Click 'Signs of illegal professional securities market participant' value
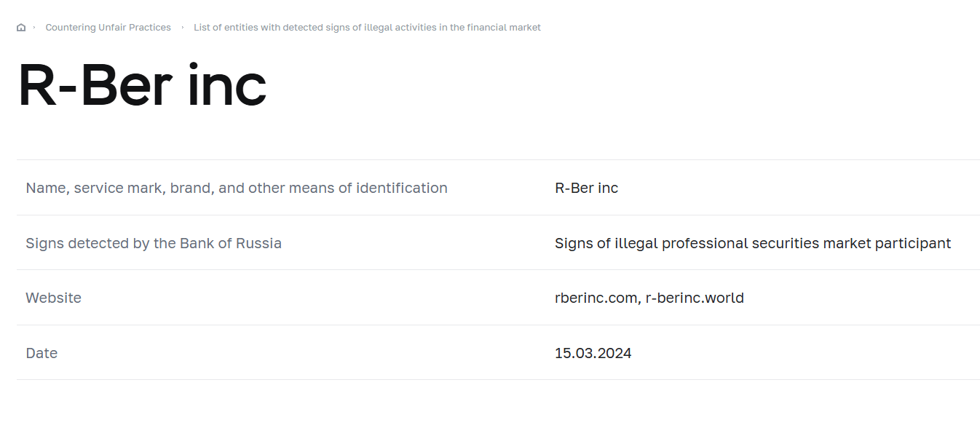This screenshot has width=980, height=428. pyautogui.click(x=753, y=243)
